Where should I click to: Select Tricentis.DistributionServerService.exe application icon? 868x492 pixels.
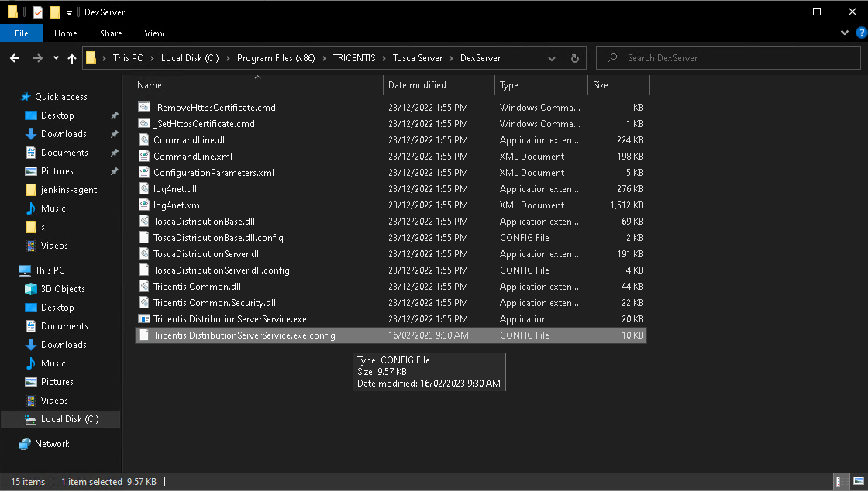pyautogui.click(x=143, y=319)
